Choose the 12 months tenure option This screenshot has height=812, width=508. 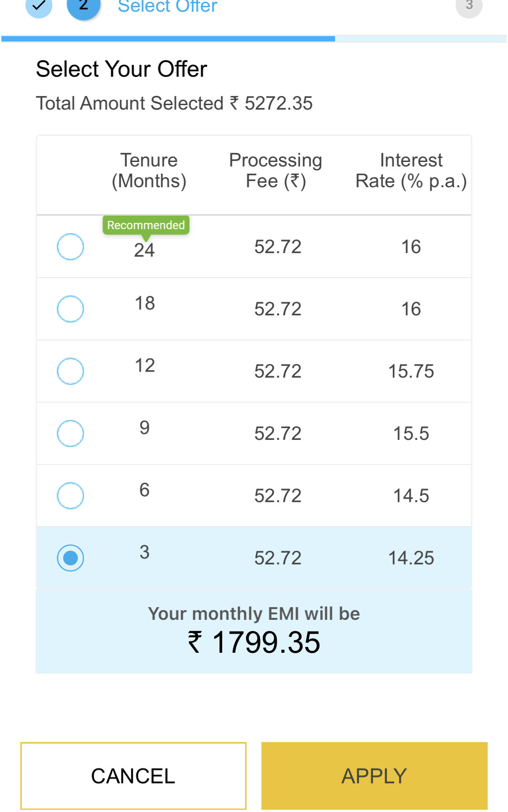70,371
